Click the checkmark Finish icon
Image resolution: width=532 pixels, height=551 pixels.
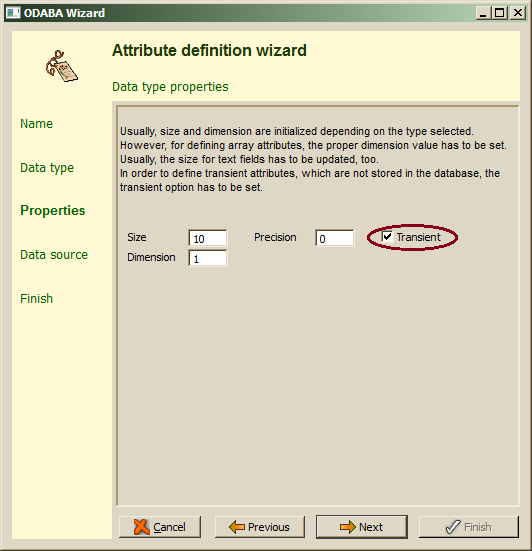[x=453, y=527]
